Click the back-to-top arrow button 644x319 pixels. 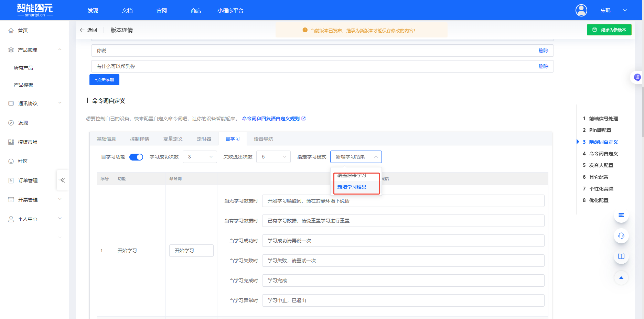click(x=621, y=278)
